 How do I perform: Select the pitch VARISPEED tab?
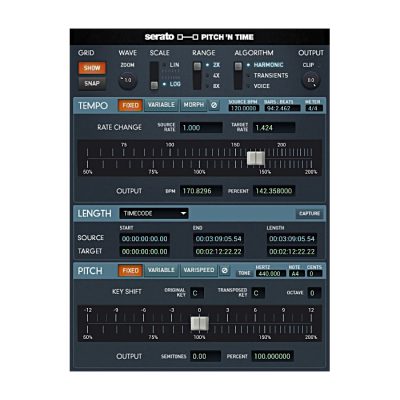199,270
